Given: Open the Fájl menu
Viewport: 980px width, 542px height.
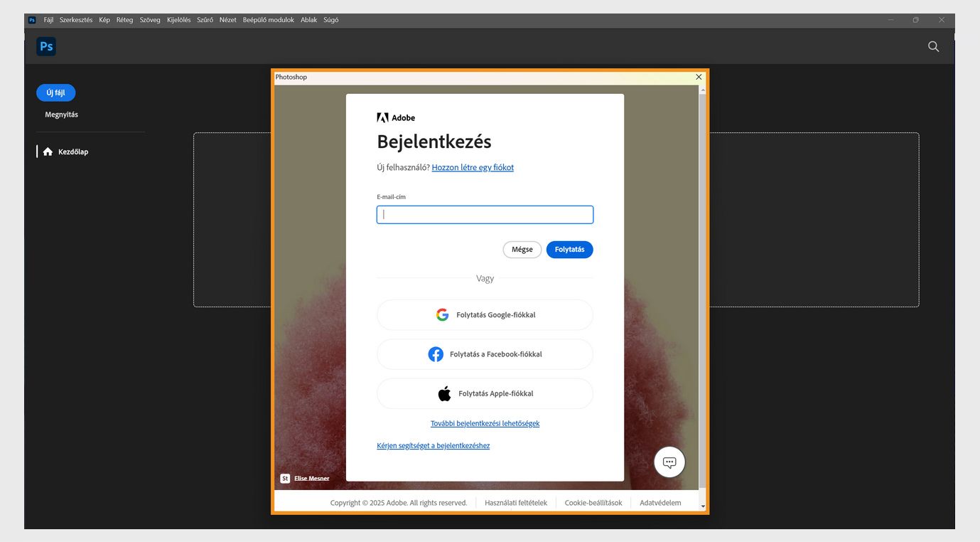Looking at the screenshot, I should coord(48,19).
